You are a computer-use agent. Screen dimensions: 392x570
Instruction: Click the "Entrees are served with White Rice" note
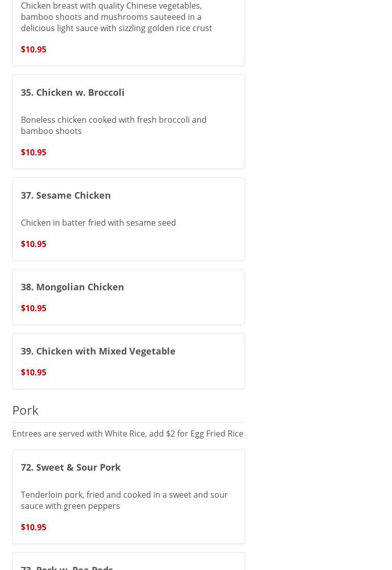pos(127,433)
